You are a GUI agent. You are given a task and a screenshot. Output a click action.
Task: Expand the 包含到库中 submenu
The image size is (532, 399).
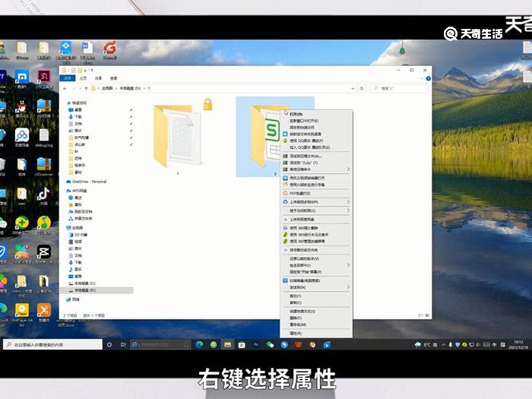pyautogui.click(x=316, y=265)
